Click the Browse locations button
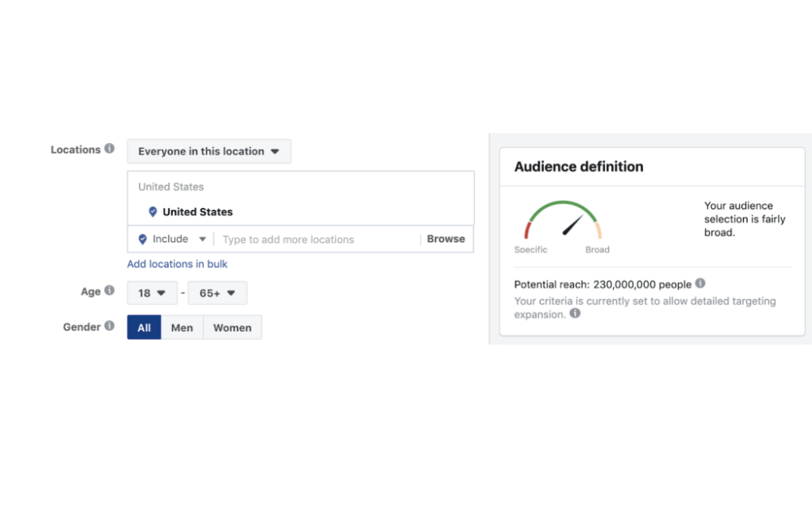 (x=446, y=239)
